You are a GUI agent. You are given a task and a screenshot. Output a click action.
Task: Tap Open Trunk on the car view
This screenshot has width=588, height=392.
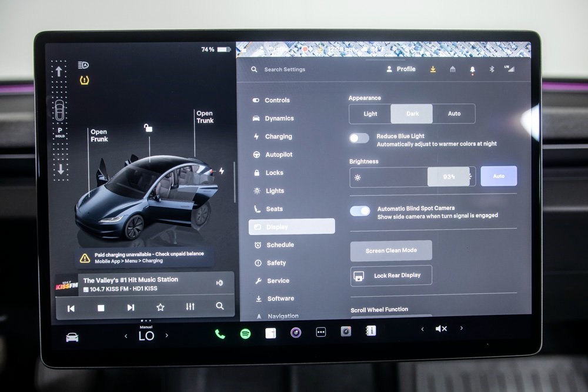[205, 117]
